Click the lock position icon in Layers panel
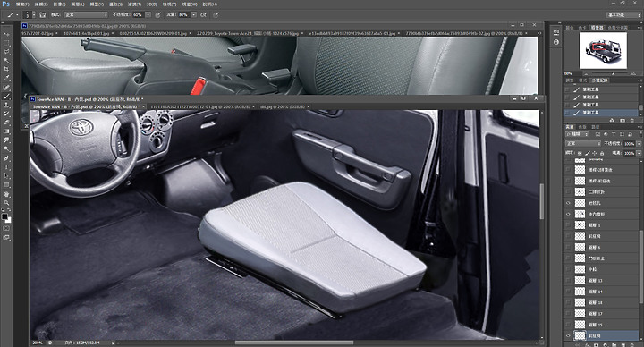 coord(594,153)
